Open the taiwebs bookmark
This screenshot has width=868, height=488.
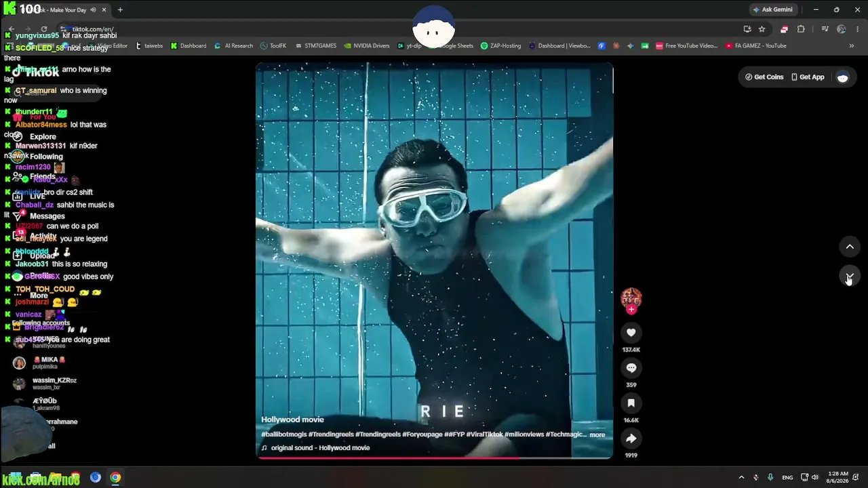coord(149,46)
